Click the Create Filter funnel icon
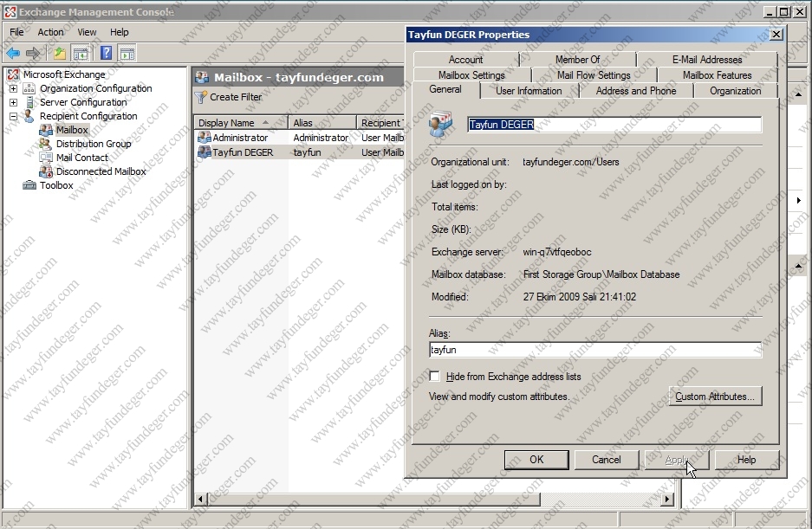 click(x=200, y=97)
